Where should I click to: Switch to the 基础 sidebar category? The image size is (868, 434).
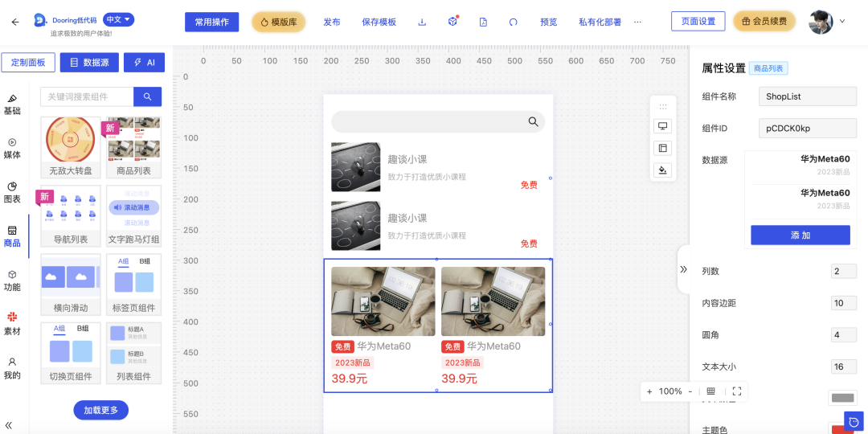coord(12,104)
